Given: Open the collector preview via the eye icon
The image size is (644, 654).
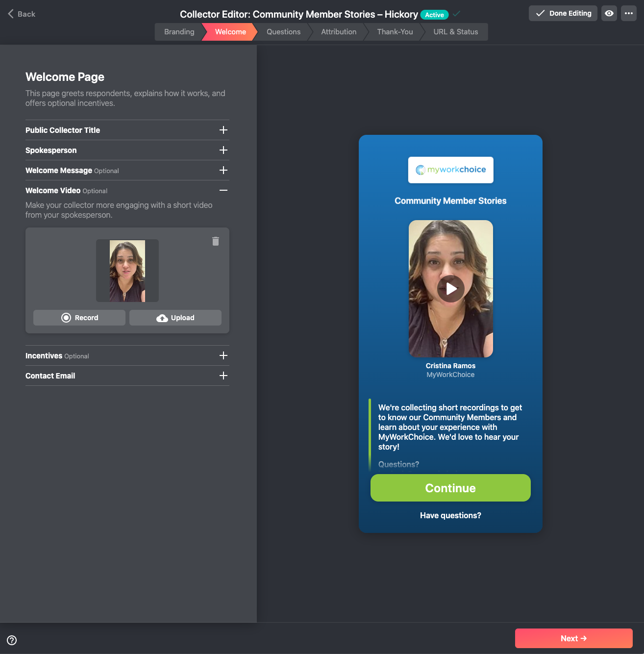Looking at the screenshot, I should point(609,13).
